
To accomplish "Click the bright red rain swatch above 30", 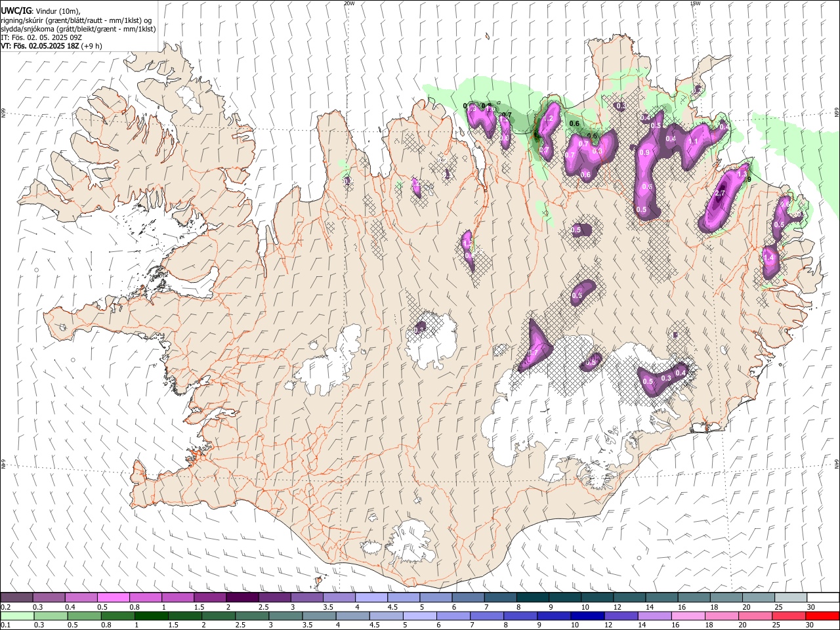I will 822,616.
